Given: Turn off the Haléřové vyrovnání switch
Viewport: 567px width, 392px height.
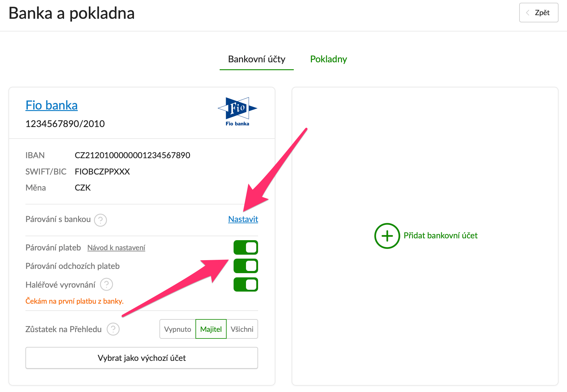Looking at the screenshot, I should coord(246,285).
